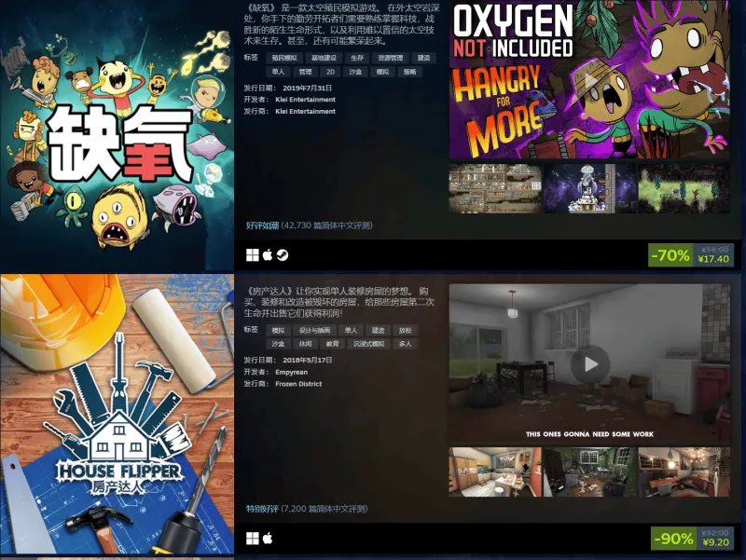Screen dimensions: 746x560
Task: Click Windows platform icon for Oxygen Not Included
Action: [x=252, y=255]
